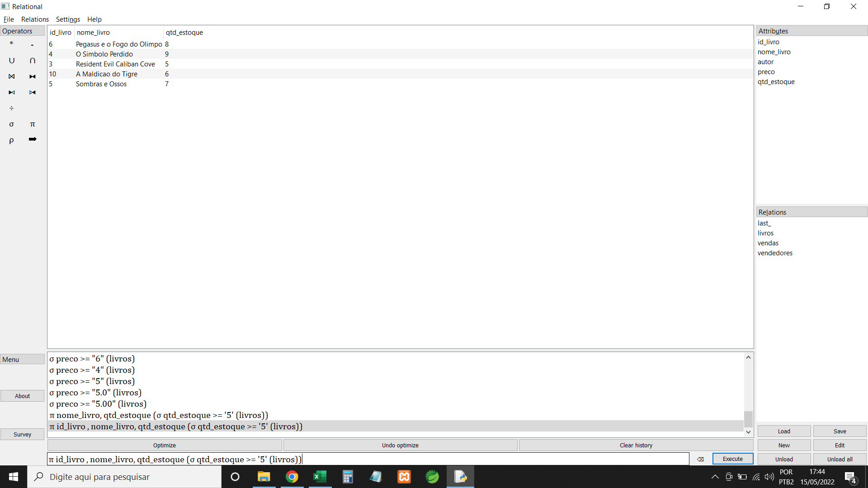The width and height of the screenshot is (868, 488).
Task: Click the left outer join operator icon
Action: tap(11, 92)
